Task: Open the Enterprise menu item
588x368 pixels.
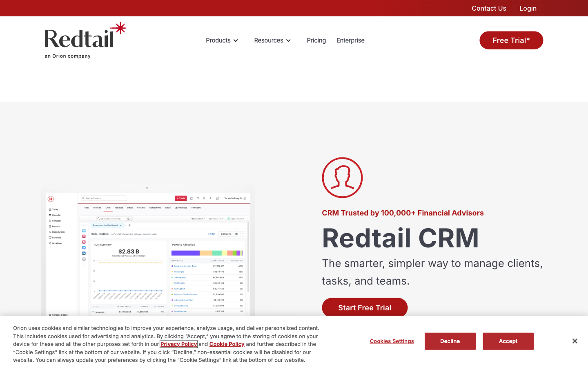Action: [350, 40]
